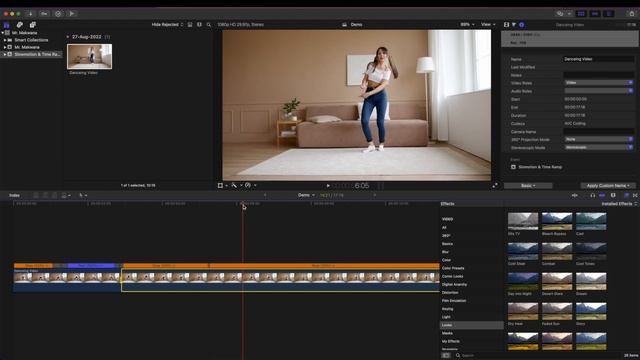Viewport: 640px width, 360px height.
Task: Toggle the Transitions browser button
Action: pos(635,196)
